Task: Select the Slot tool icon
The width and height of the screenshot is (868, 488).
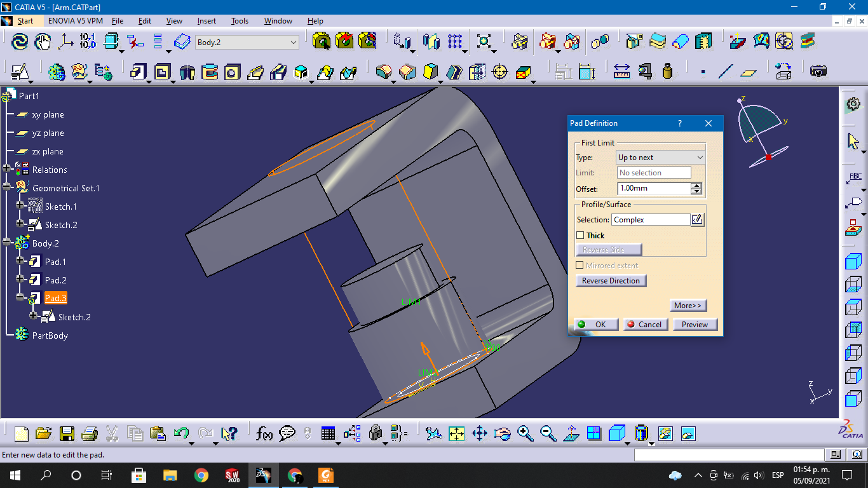Action: point(278,72)
